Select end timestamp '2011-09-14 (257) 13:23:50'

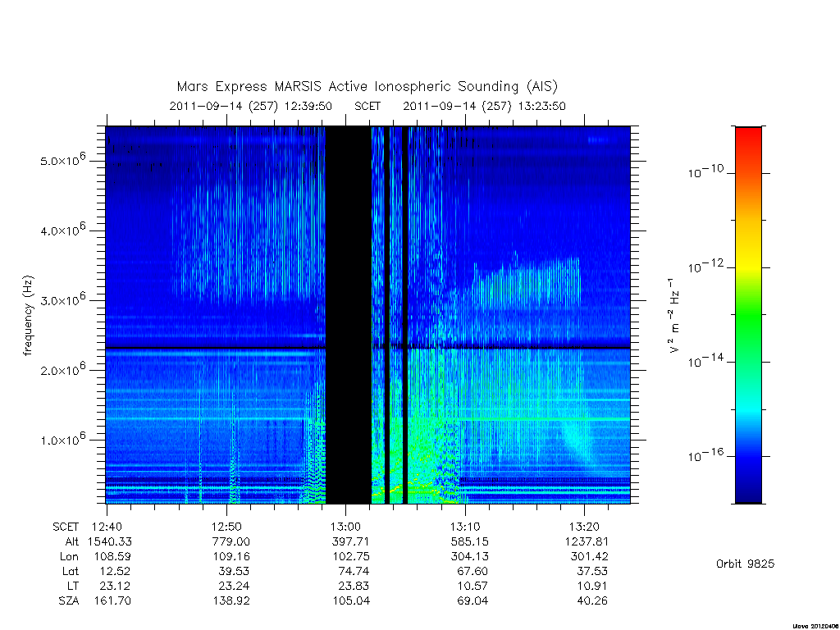tap(484, 106)
